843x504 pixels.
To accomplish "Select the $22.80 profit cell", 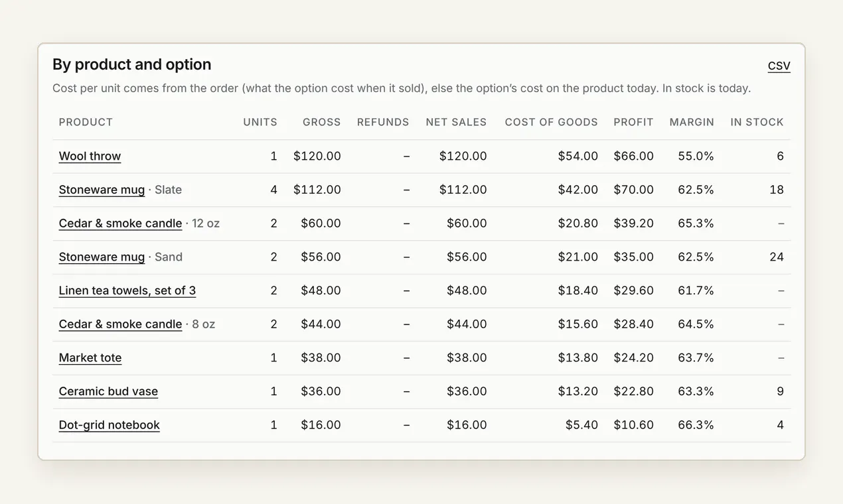I will [x=634, y=391].
